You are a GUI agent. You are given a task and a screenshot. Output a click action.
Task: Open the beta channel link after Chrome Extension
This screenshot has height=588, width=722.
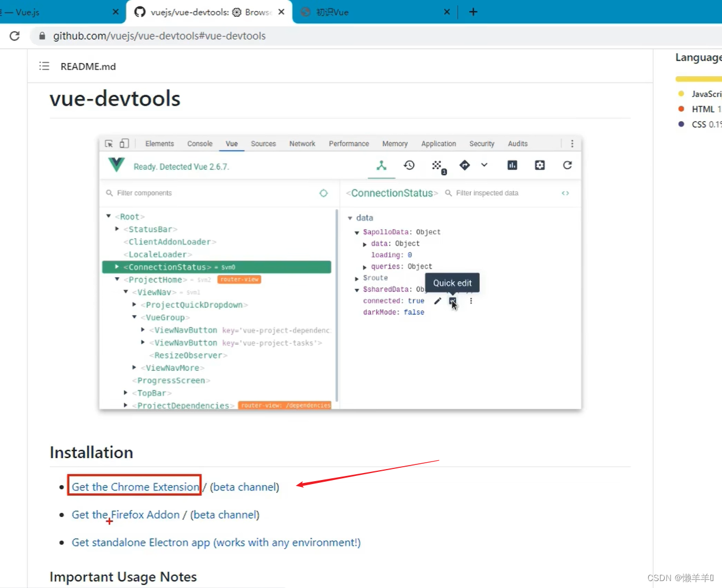[244, 487]
